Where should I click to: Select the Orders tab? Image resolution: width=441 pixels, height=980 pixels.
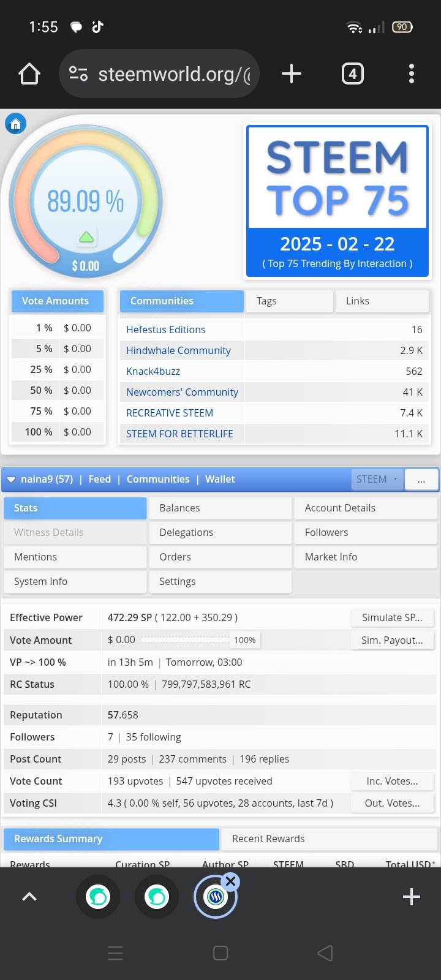(221, 557)
